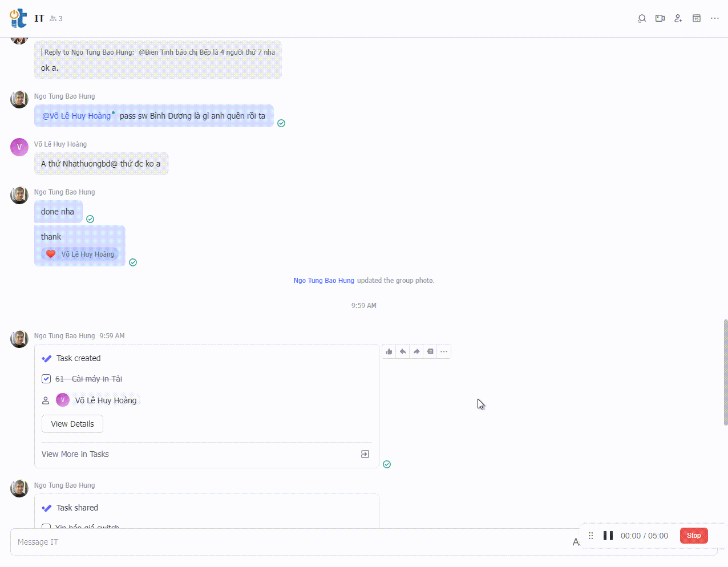Uncheck the "61 - Cài máy in Tài" task
The width and height of the screenshot is (728, 567).
(x=46, y=379)
